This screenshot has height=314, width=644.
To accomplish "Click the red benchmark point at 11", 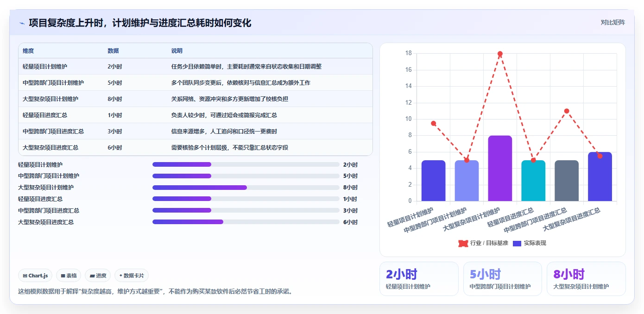I will coord(567,111).
